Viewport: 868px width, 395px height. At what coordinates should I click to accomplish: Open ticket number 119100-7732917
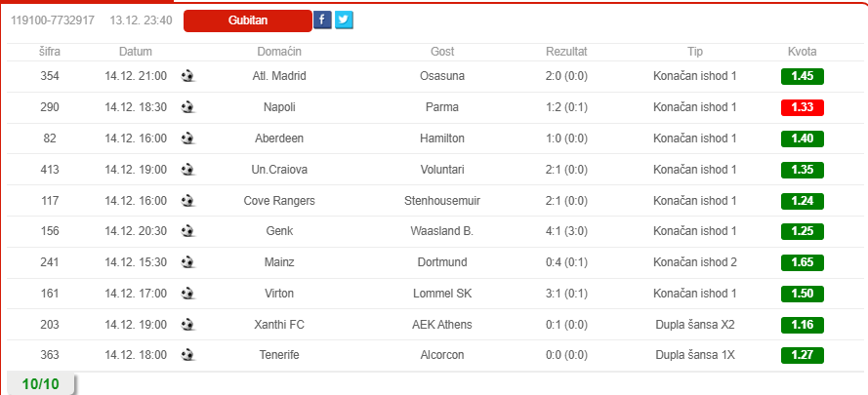tap(53, 20)
